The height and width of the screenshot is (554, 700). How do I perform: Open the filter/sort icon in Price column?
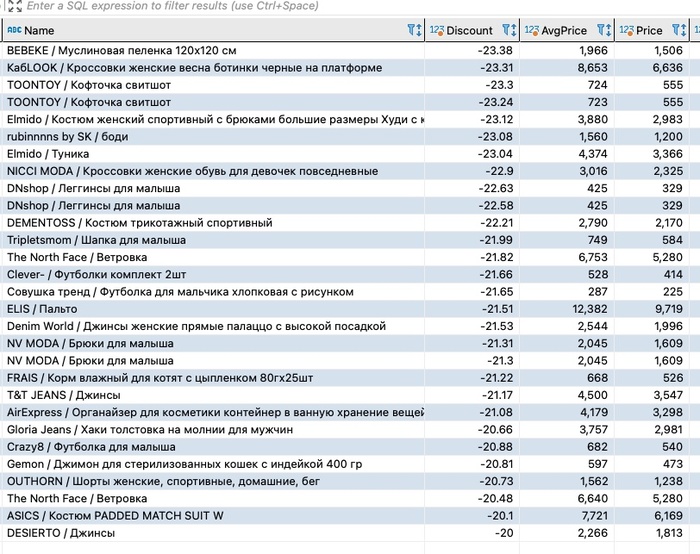[x=679, y=30]
